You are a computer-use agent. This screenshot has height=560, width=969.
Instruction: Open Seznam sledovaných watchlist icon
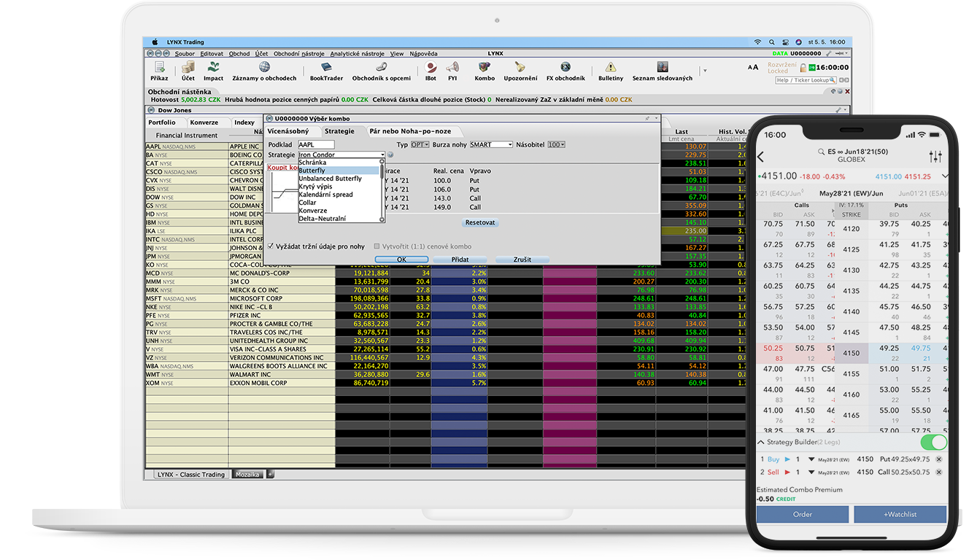[x=662, y=71]
